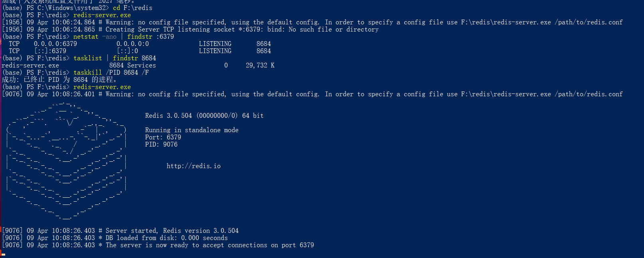
Task: Click the "cd F:\redis" command
Action: click(x=132, y=8)
